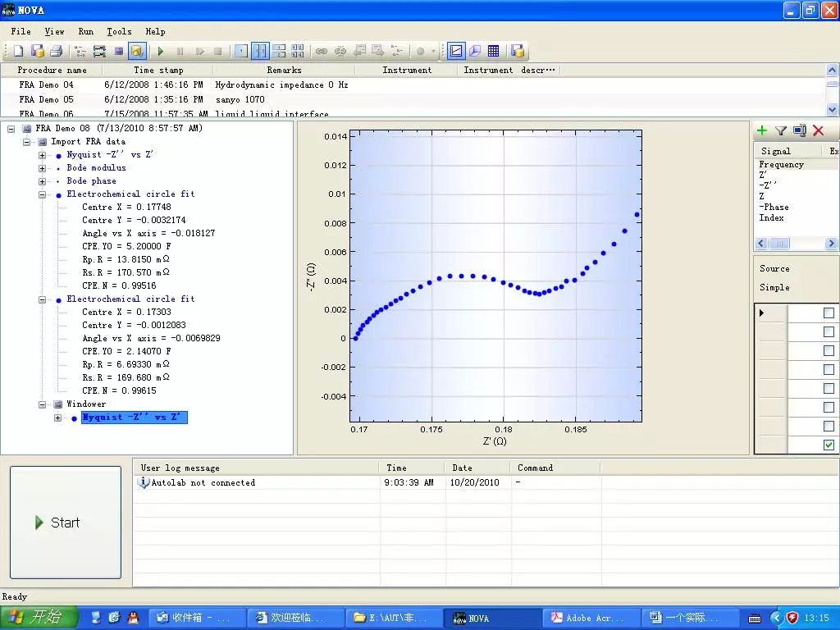The width and height of the screenshot is (840, 630).
Task: Collapse the Import FRA data node
Action: point(27,142)
